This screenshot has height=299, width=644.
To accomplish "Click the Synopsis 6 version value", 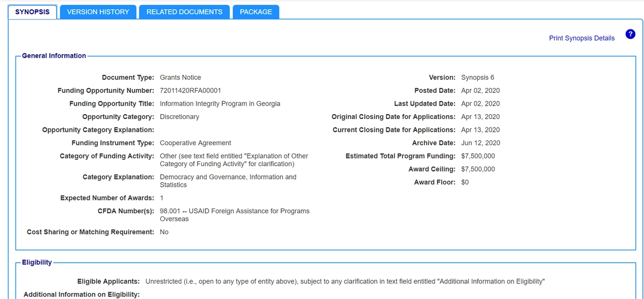I will coord(478,78).
